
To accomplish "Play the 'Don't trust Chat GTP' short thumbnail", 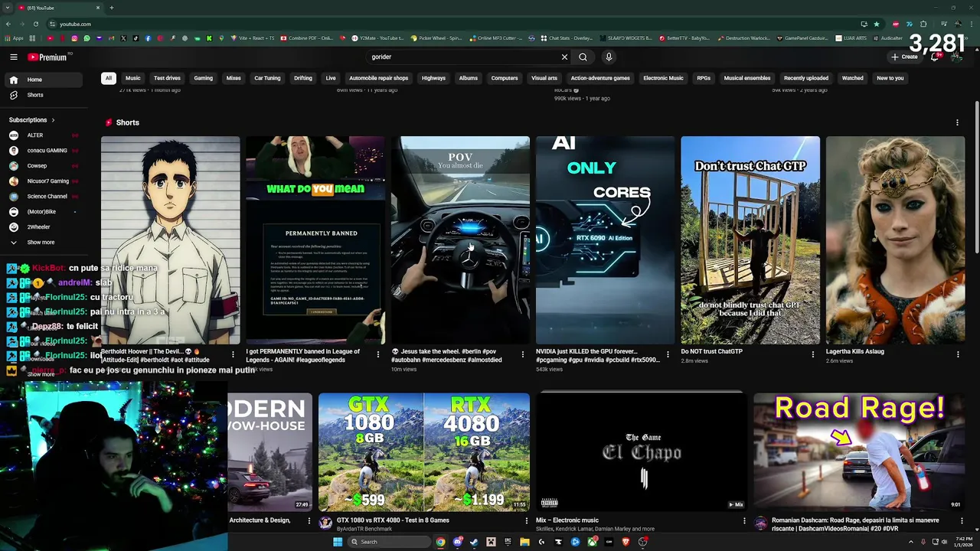I will [x=750, y=240].
